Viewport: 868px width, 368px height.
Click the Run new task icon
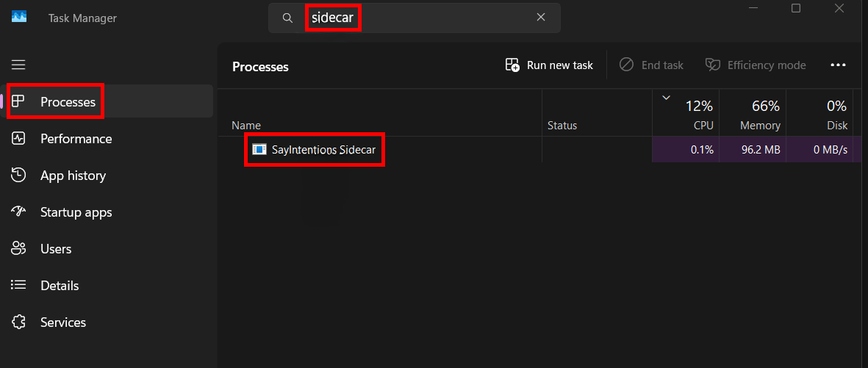512,65
